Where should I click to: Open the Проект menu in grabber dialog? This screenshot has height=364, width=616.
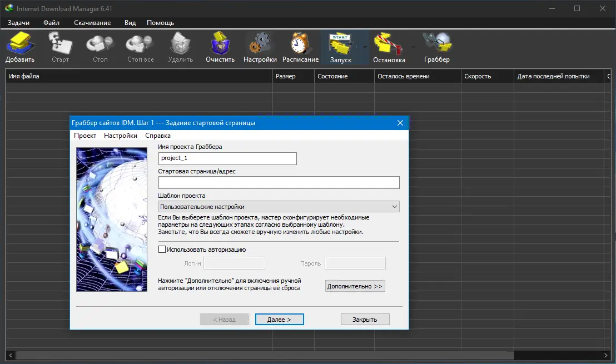pyautogui.click(x=85, y=136)
